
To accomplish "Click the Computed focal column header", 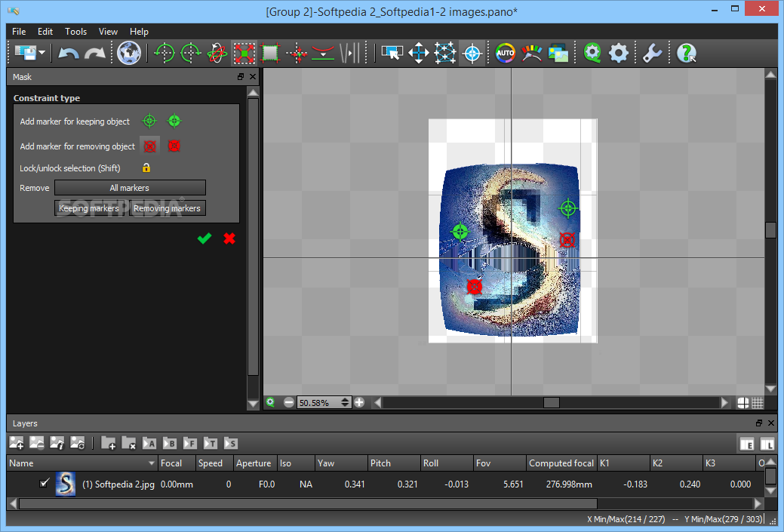I will tap(561, 463).
